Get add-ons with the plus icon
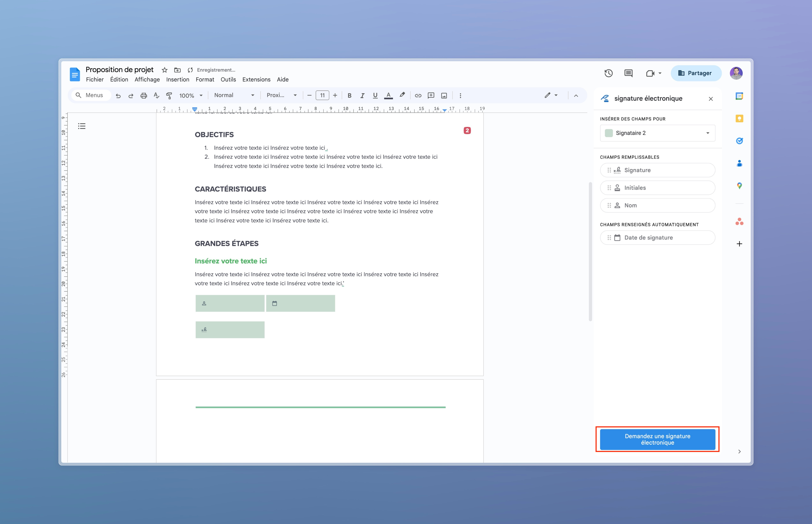The width and height of the screenshot is (812, 524). click(739, 244)
